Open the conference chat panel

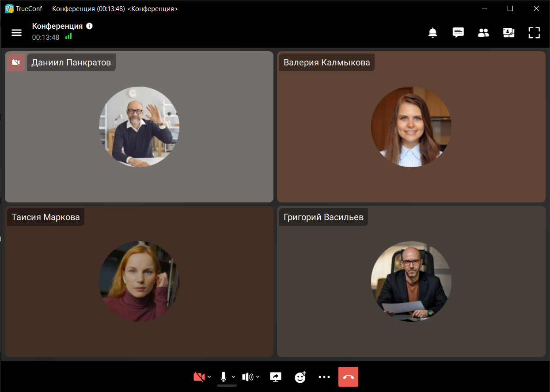(x=458, y=32)
